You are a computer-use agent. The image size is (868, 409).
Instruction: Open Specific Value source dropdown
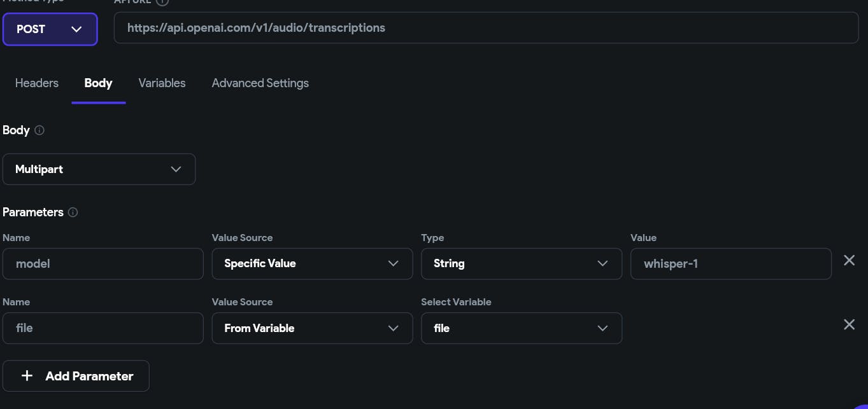(312, 263)
